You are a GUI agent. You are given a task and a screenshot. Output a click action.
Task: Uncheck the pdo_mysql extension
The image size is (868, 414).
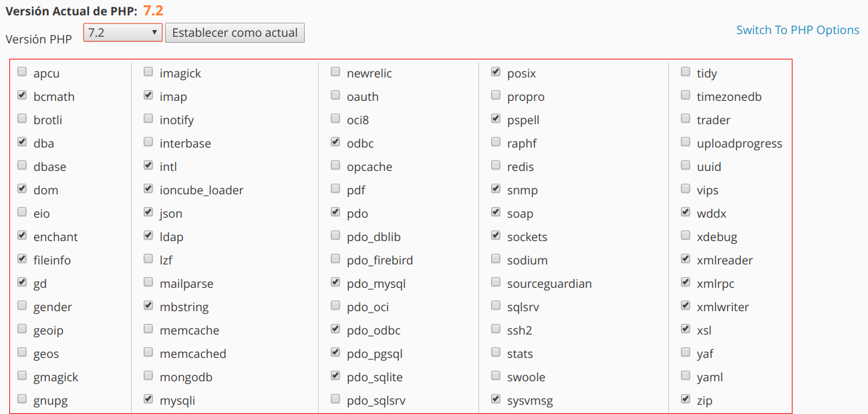click(x=335, y=282)
